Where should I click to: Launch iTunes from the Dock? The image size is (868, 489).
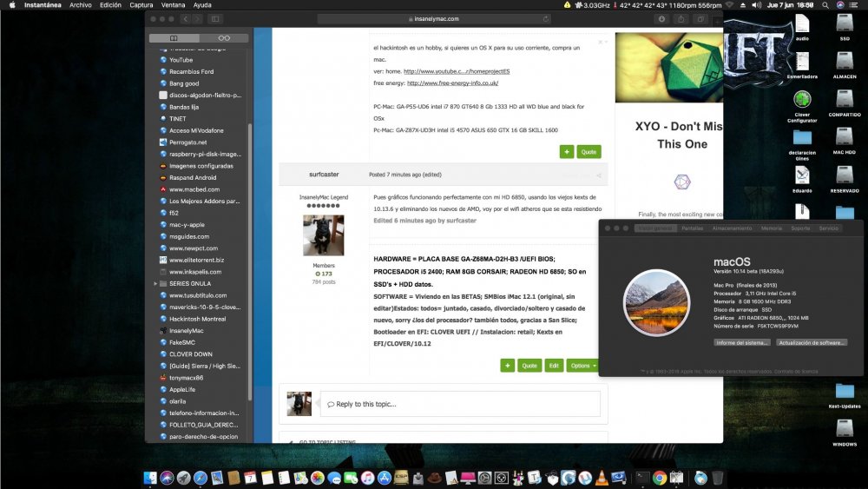point(367,478)
